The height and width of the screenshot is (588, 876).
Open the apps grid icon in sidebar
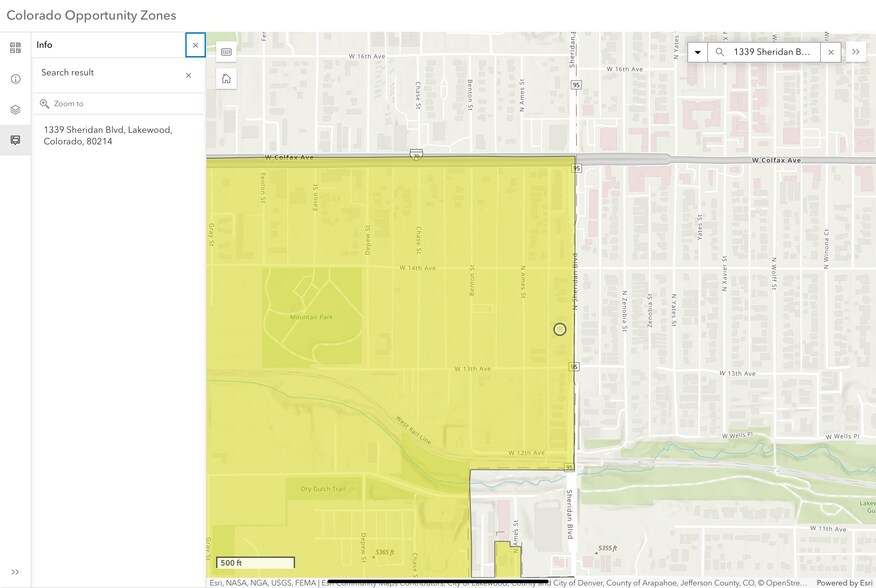click(14, 45)
